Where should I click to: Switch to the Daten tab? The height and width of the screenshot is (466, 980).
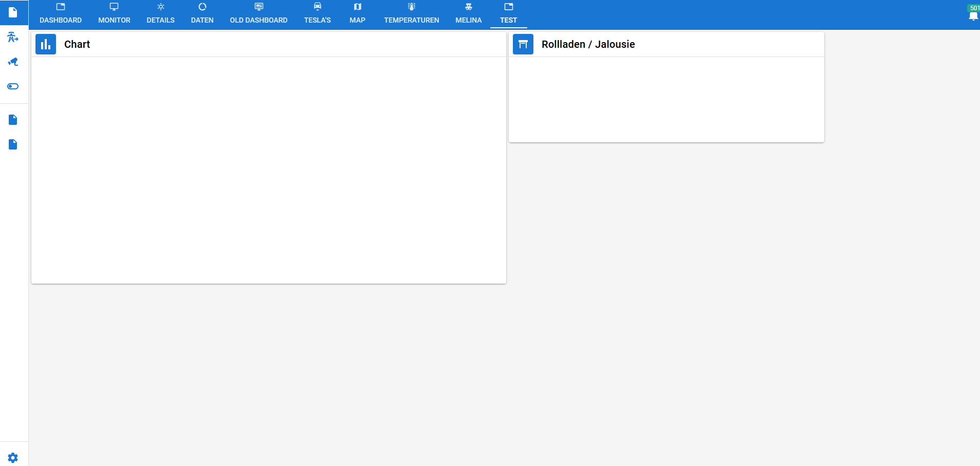(x=202, y=14)
